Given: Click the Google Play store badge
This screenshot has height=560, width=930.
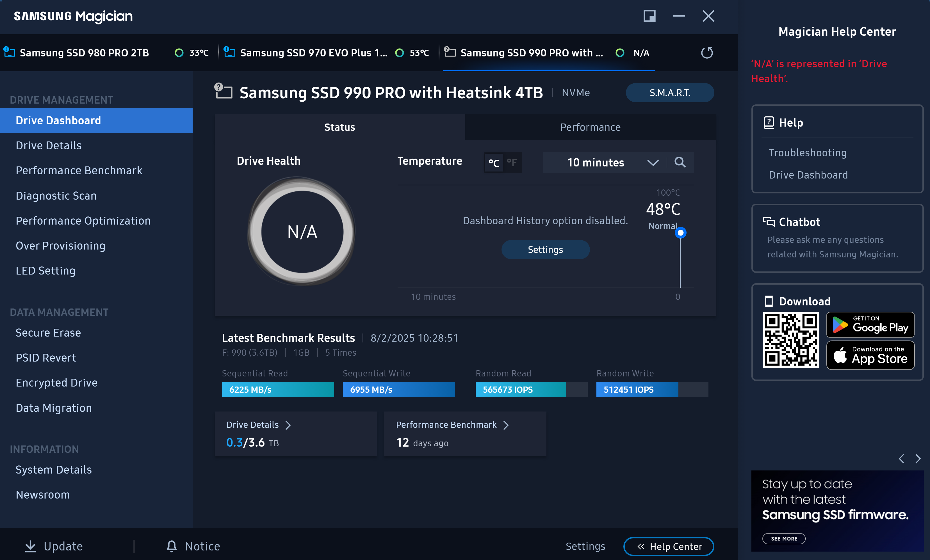Looking at the screenshot, I should click(x=870, y=324).
